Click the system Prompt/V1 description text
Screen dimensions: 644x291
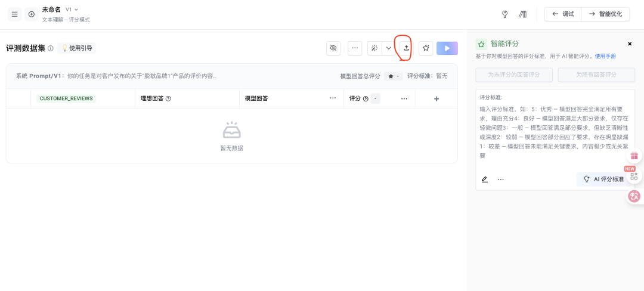[x=116, y=76]
